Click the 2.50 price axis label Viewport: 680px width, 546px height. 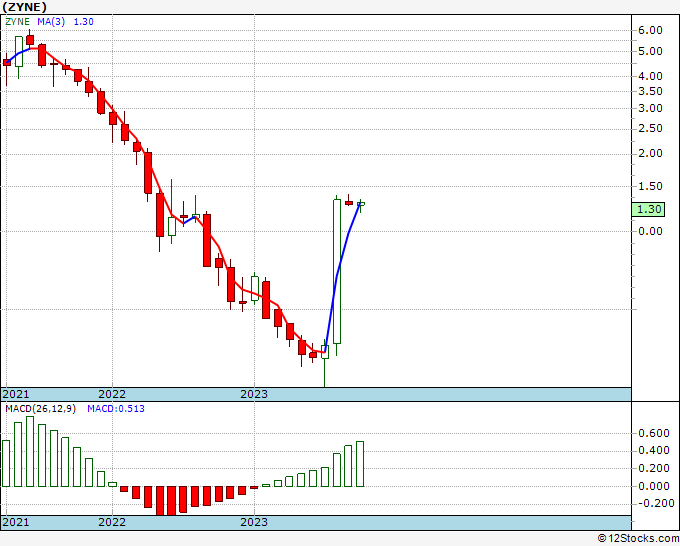click(x=650, y=128)
